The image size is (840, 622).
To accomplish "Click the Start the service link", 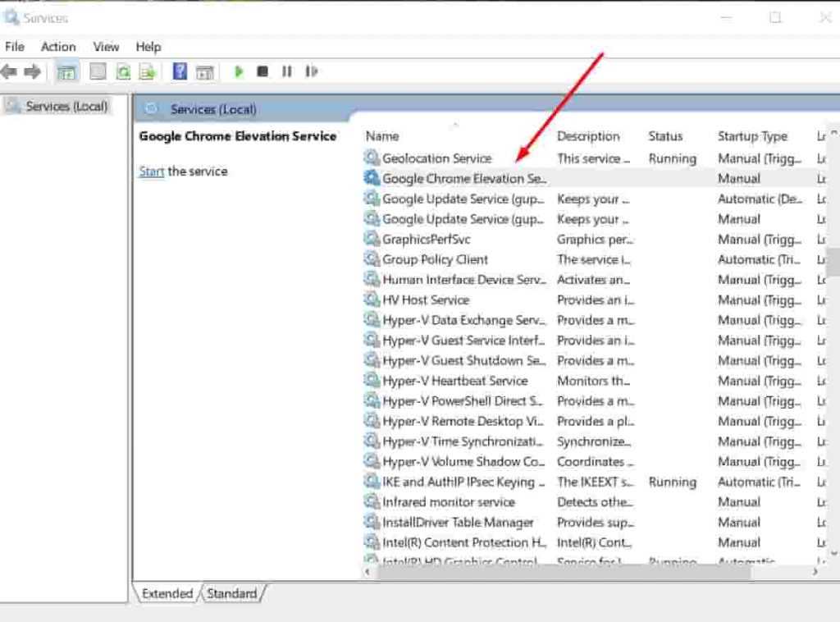I will [151, 172].
